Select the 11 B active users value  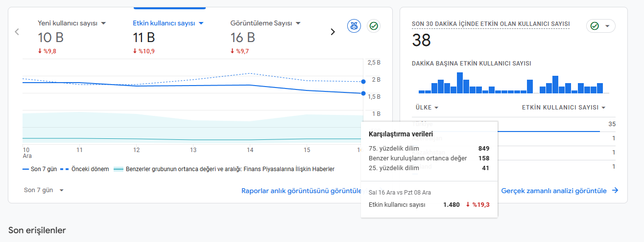[x=144, y=37]
